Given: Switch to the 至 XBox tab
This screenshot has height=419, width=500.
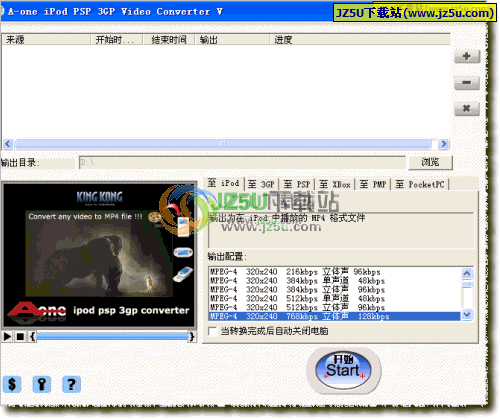Looking at the screenshot, I should coord(335,184).
